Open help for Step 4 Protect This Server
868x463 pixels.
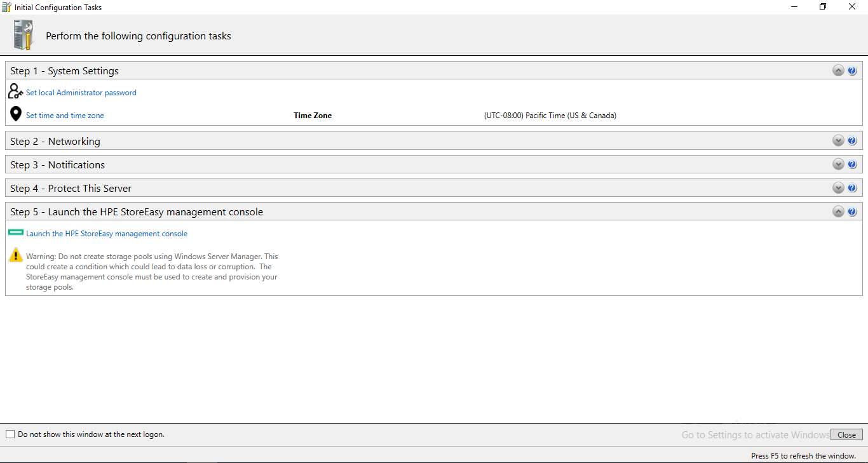point(852,187)
